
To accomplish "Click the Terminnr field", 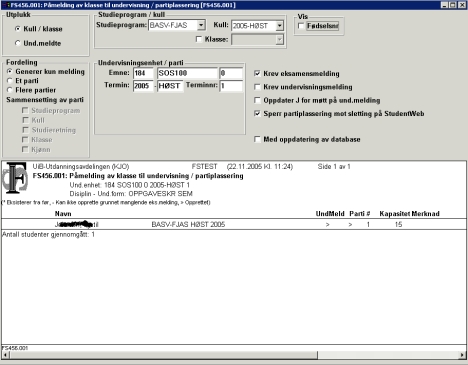I will pyautogui.click(x=231, y=86).
